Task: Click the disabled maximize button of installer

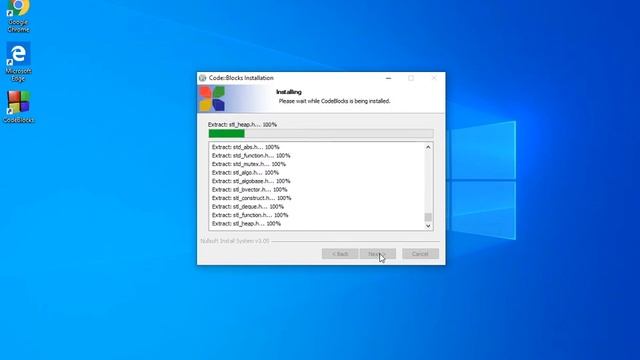Action: click(x=411, y=78)
